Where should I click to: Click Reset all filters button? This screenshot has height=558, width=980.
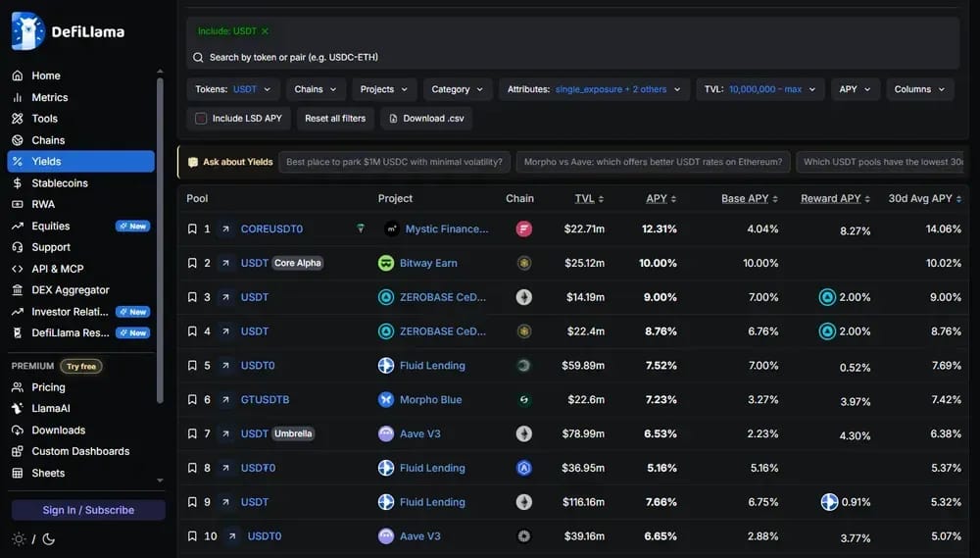coord(335,119)
